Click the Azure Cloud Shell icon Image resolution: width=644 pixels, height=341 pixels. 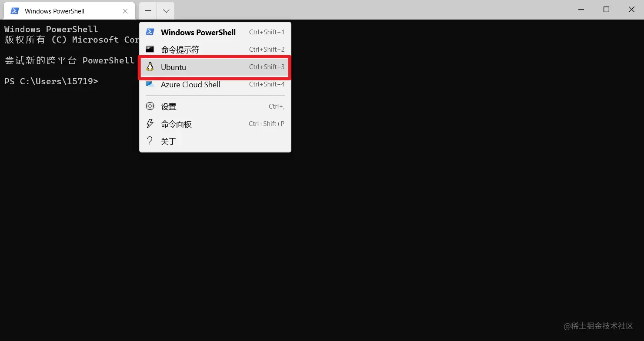pos(150,84)
